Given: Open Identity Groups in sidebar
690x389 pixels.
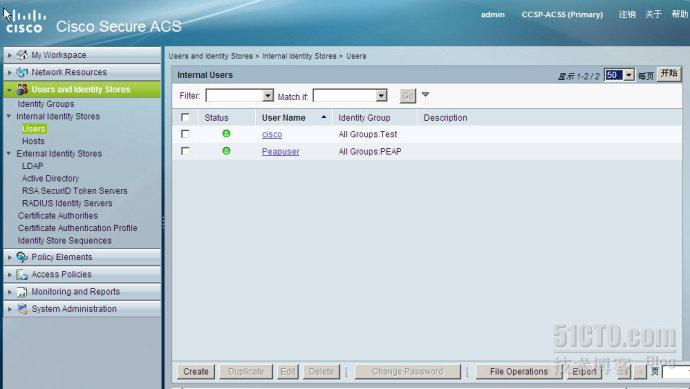Looking at the screenshot, I should (x=46, y=104).
